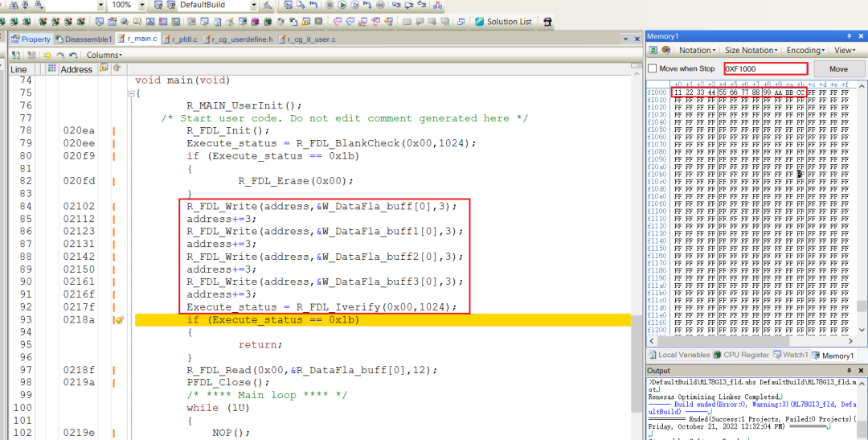Click the yellow current-PC arrow icon
The image size is (868, 440).
coord(47,55)
